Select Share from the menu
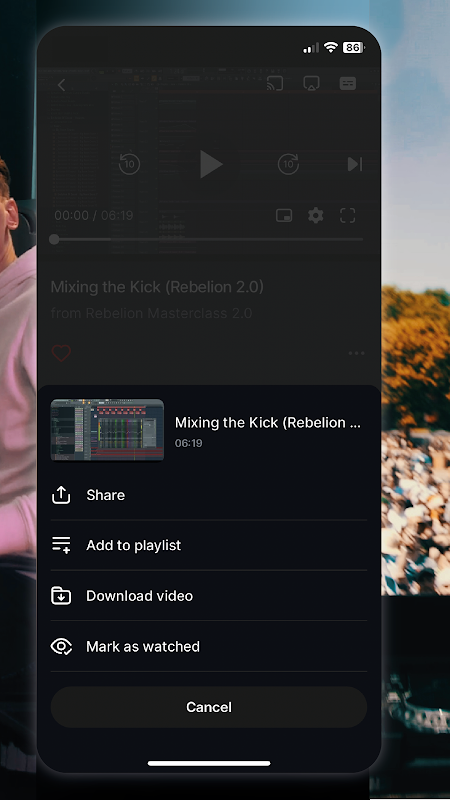Viewport: 450px width, 800px height. pos(209,495)
